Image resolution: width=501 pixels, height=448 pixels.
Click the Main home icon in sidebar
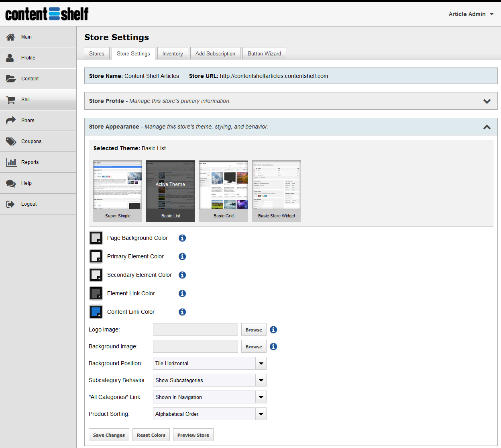tap(10, 37)
